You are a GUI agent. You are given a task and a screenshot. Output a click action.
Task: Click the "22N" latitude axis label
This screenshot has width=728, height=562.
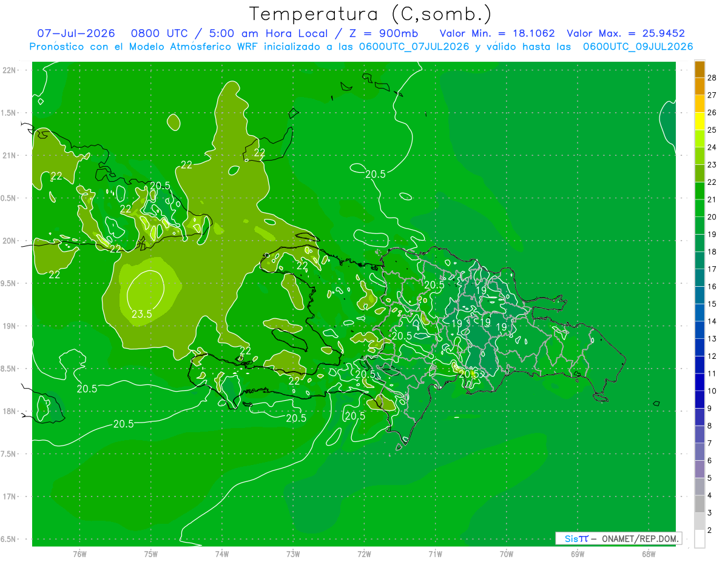click(10, 70)
